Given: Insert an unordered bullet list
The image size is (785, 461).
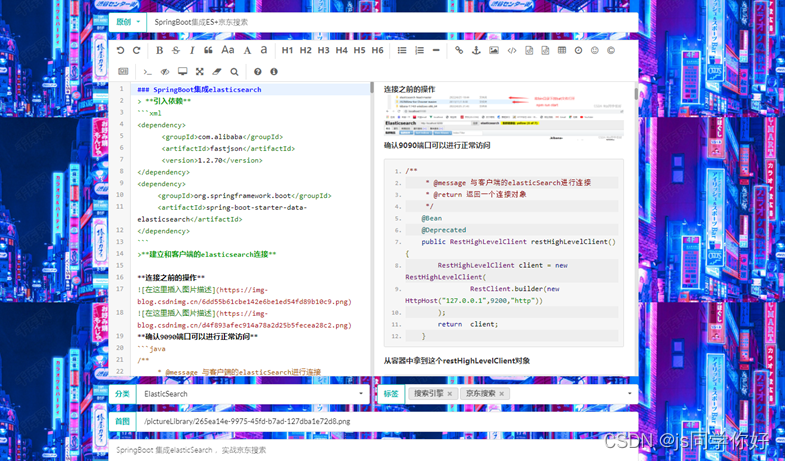Looking at the screenshot, I should (x=402, y=50).
